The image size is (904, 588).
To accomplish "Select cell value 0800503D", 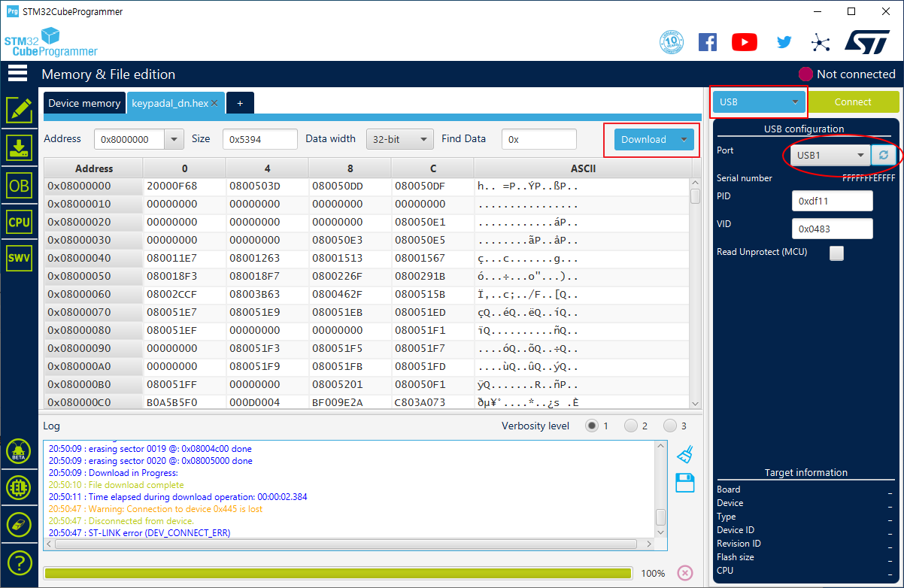I will coord(254,186).
